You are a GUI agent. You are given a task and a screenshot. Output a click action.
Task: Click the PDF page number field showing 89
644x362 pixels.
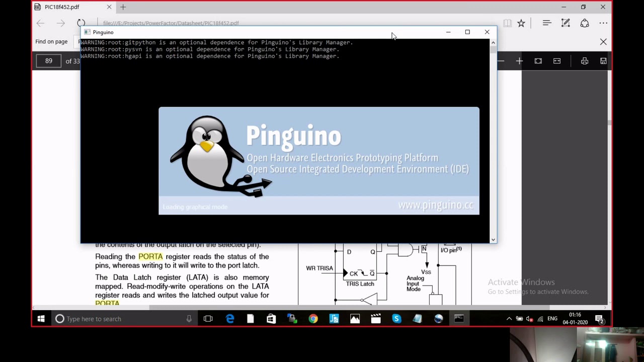click(49, 61)
